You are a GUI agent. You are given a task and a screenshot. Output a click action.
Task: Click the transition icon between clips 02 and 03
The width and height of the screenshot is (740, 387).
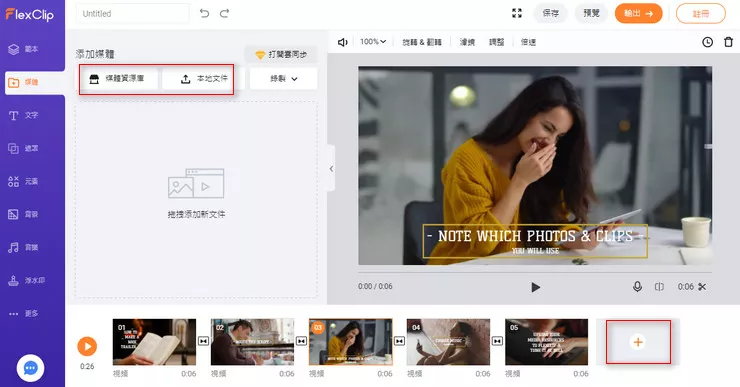point(302,341)
